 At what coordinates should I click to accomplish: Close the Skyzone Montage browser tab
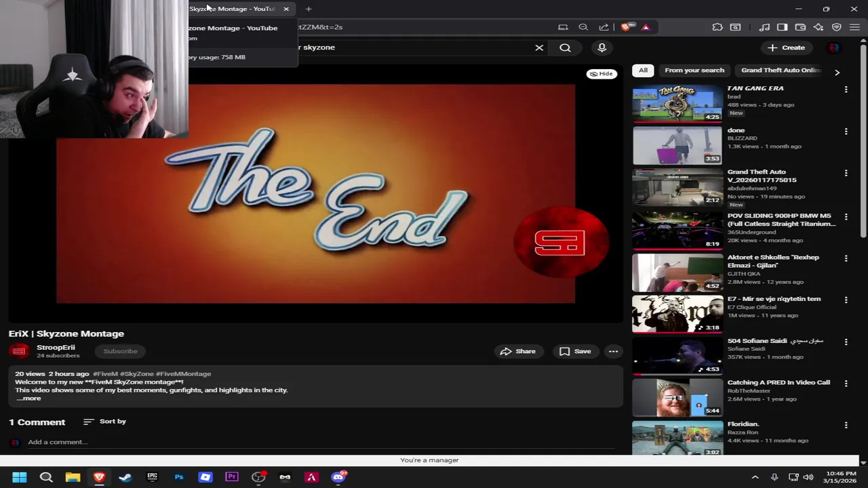point(286,9)
